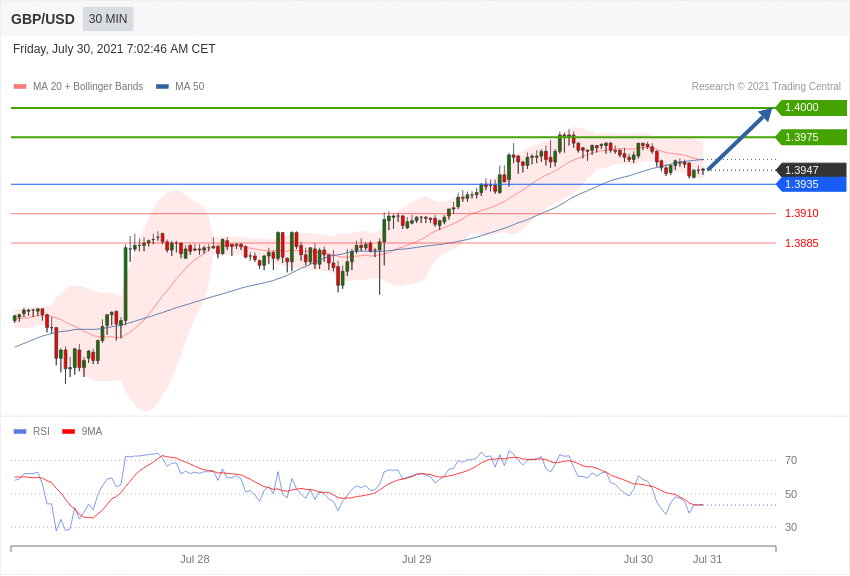Click the MA 20 + Bollinger Bands legend swatch
Image resolution: width=850 pixels, height=576 pixels.
pos(20,86)
